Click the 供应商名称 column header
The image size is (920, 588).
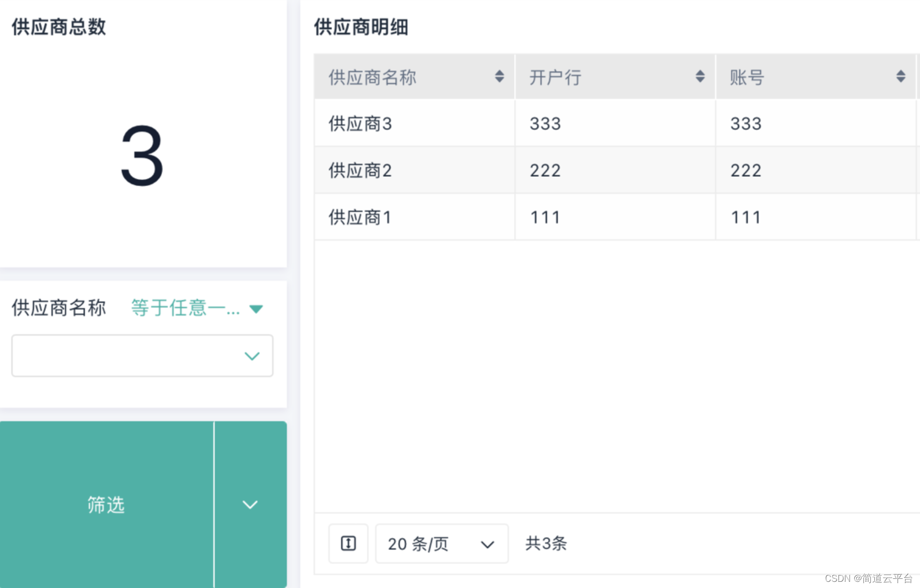tap(414, 77)
